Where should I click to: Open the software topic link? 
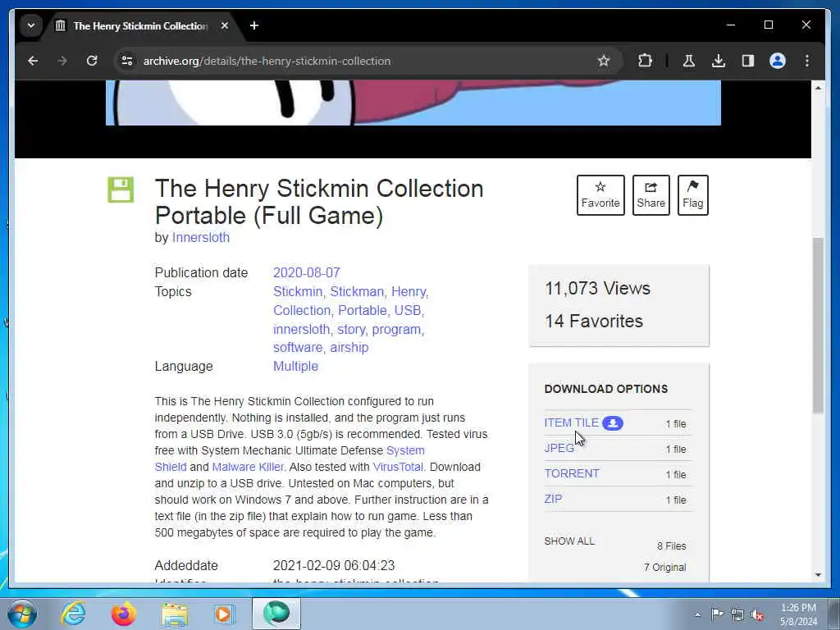pos(297,348)
